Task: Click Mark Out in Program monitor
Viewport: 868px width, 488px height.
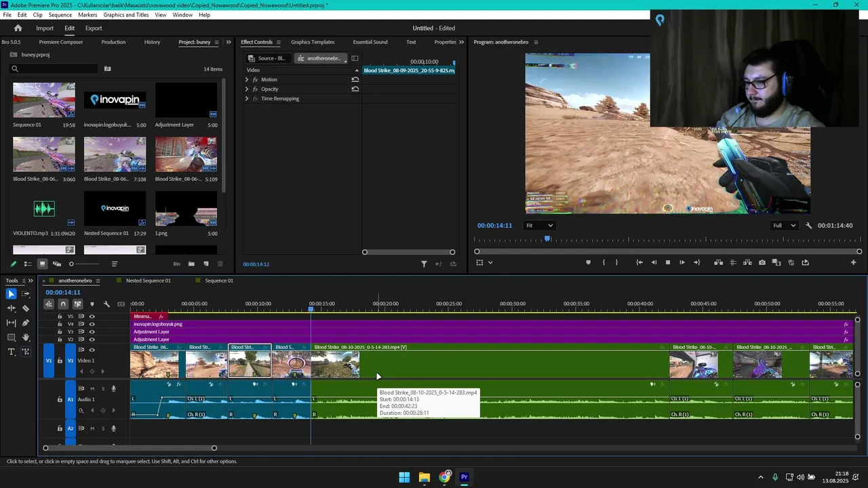Action: (616, 262)
